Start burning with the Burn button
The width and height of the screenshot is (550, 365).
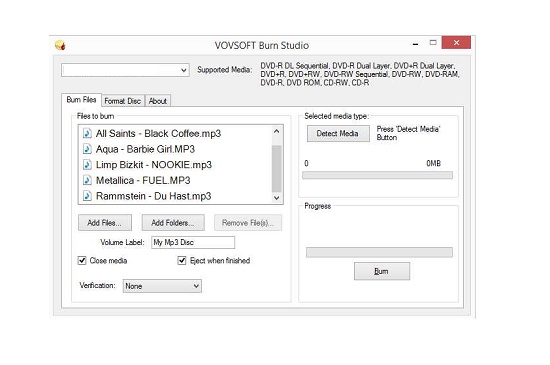pos(382,271)
